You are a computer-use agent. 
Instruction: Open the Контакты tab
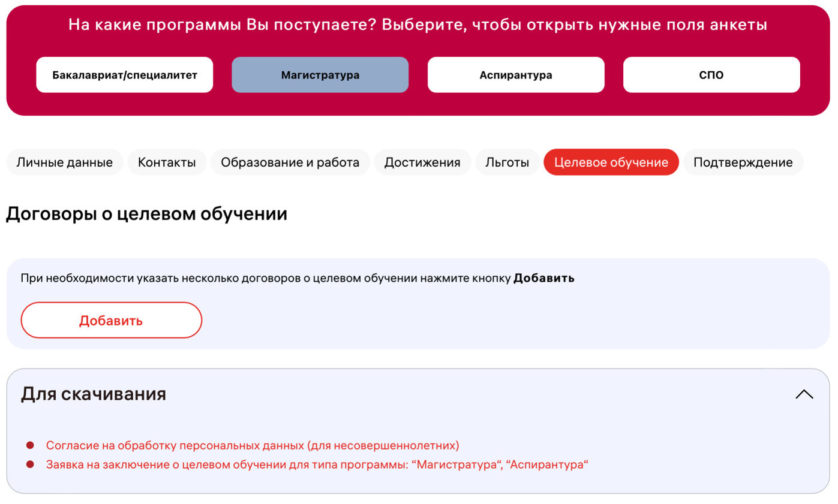tap(167, 162)
